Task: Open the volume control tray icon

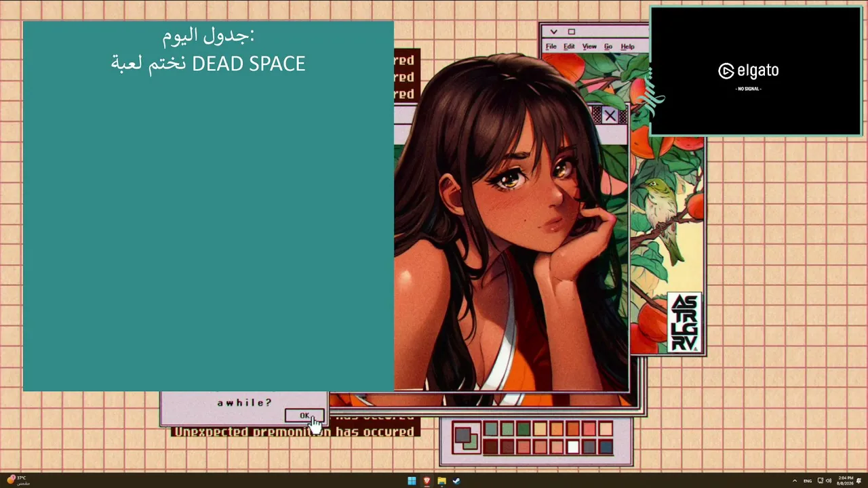Action: pyautogui.click(x=829, y=481)
